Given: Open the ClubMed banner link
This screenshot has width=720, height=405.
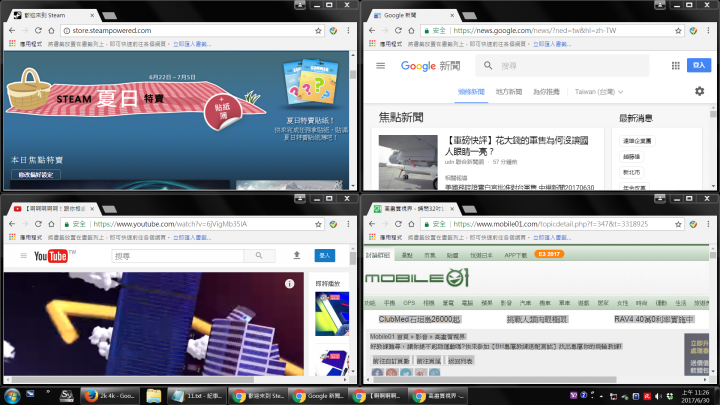Looking at the screenshot, I should tap(419, 319).
